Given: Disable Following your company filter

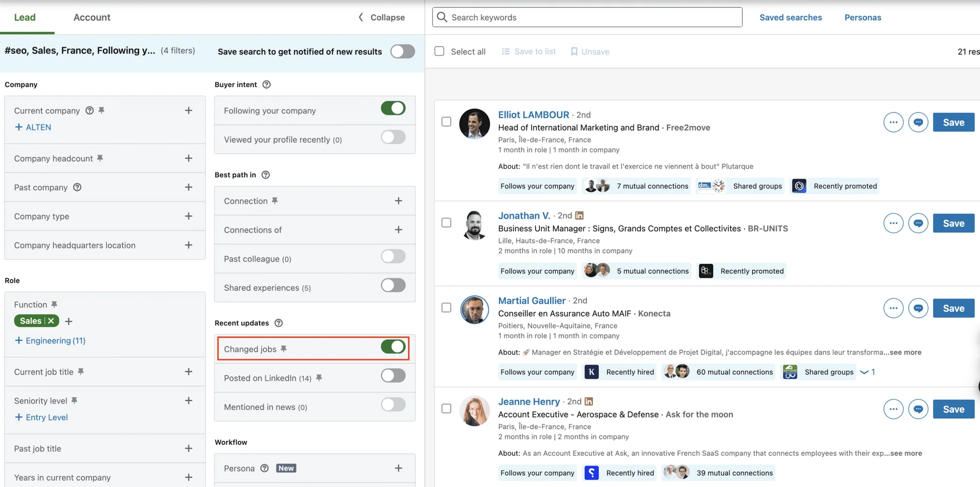Looking at the screenshot, I should coord(393,108).
